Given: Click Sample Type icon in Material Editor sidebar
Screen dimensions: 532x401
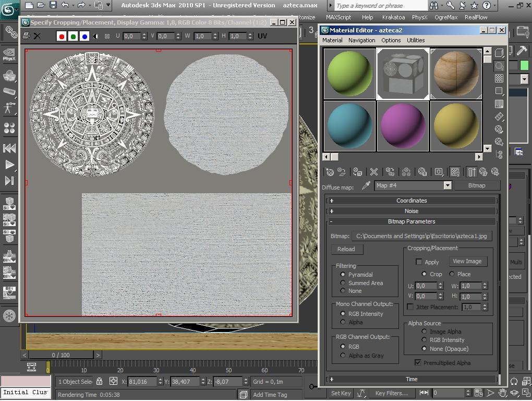Looking at the screenshot, I should [x=499, y=53].
